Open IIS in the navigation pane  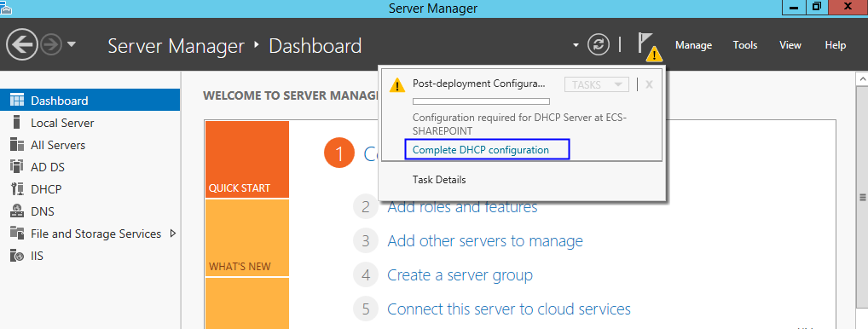pos(37,256)
